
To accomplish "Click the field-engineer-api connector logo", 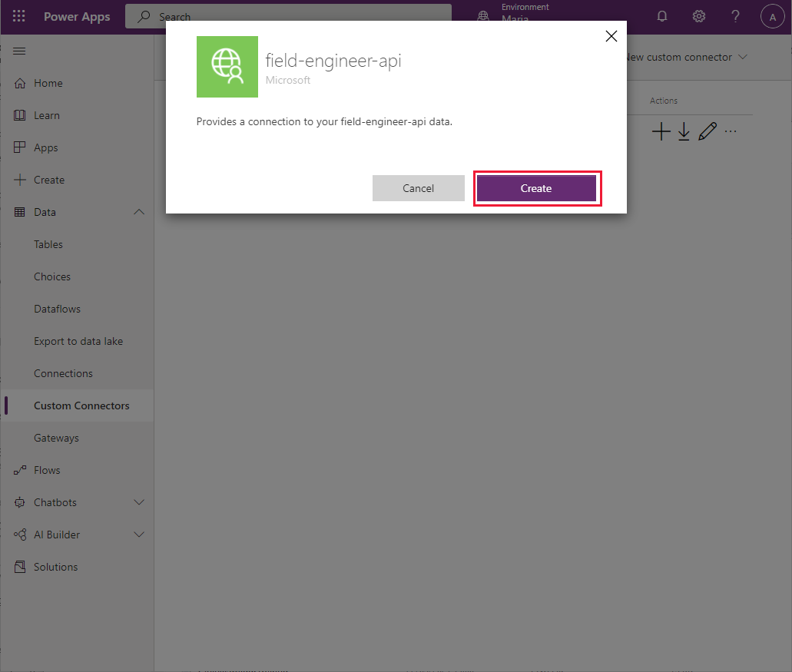I will click(x=227, y=67).
